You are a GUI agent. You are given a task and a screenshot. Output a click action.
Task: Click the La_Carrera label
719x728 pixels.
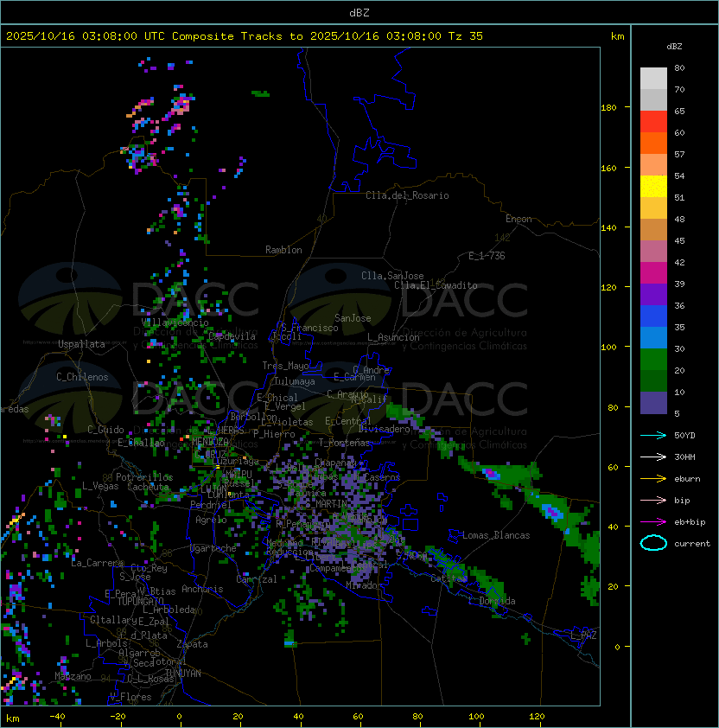coord(97,563)
